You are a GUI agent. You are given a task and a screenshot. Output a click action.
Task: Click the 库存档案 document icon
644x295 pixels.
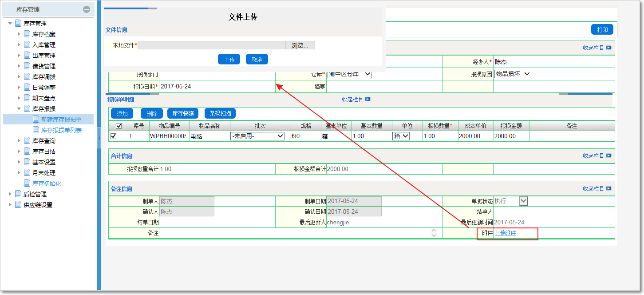(x=27, y=34)
